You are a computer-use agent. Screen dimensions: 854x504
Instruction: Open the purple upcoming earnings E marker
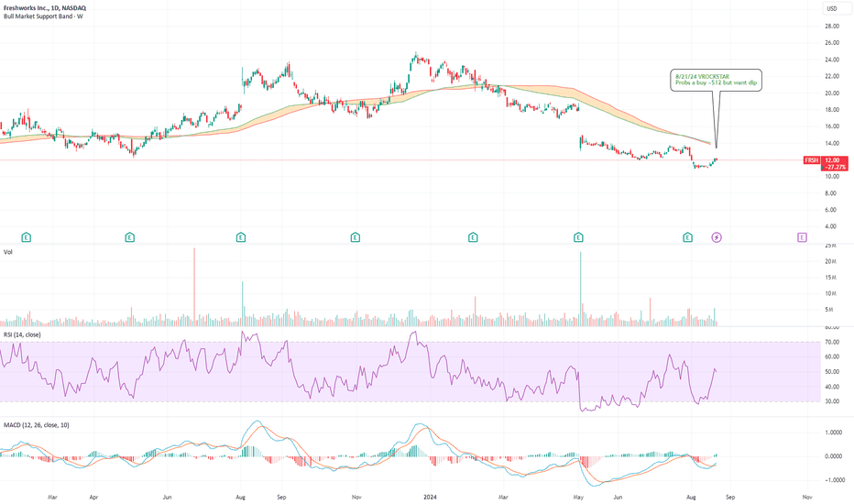pos(802,237)
